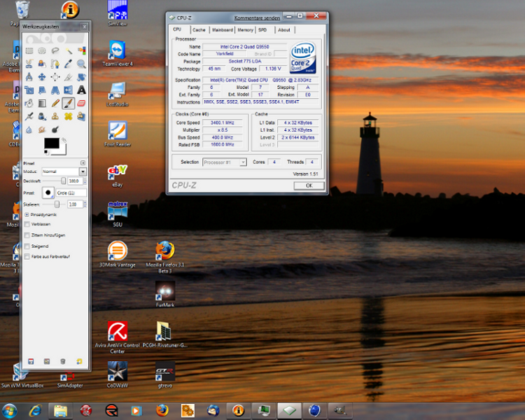Enable the Verblassen checkbox

(27, 225)
